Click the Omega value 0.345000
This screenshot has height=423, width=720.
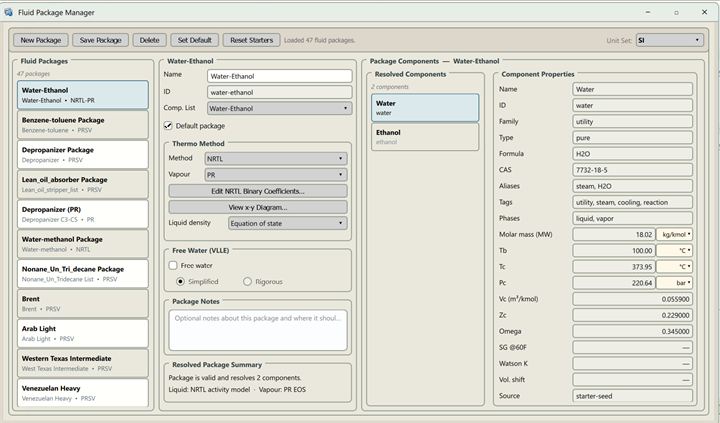[x=632, y=331]
